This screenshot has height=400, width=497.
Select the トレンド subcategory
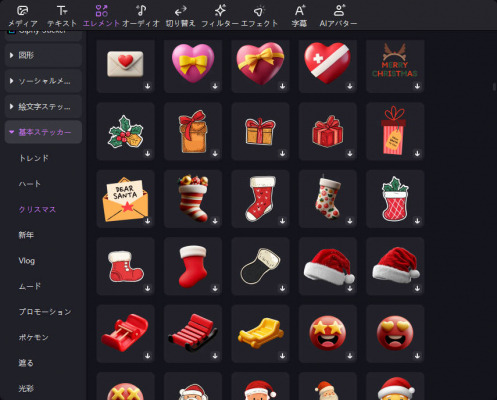click(x=34, y=158)
